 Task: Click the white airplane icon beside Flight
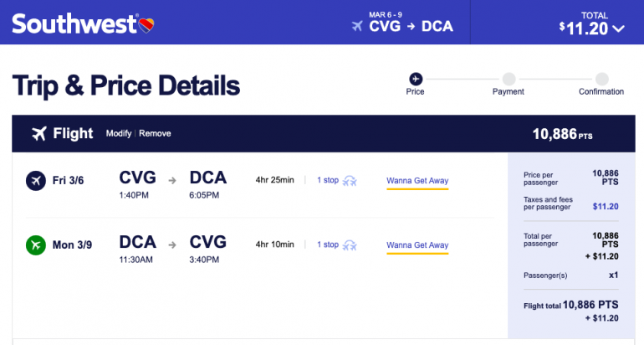click(38, 134)
